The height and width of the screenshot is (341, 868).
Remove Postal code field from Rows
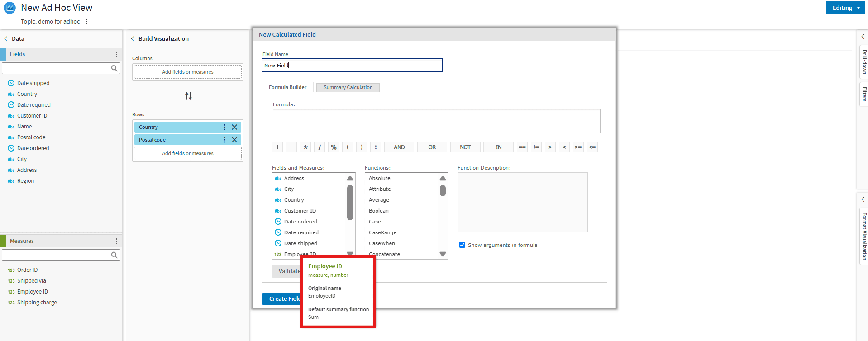[234, 140]
